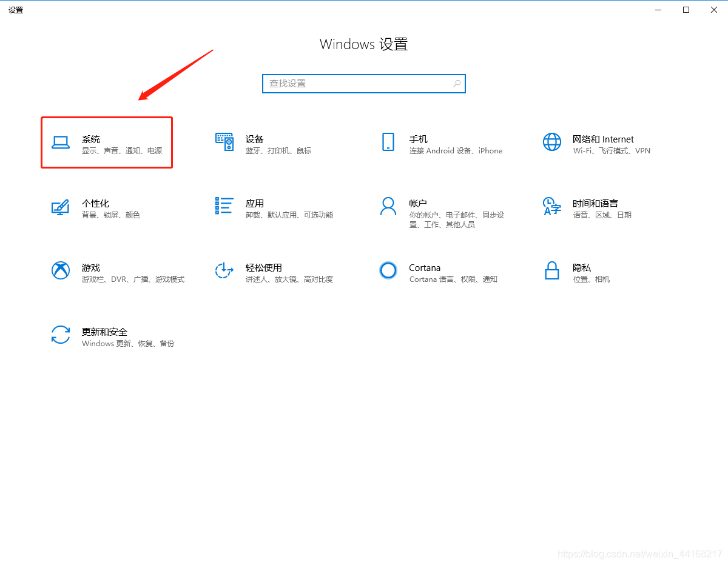Click the text 语音、区域、日期
728x565 pixels.
point(602,215)
